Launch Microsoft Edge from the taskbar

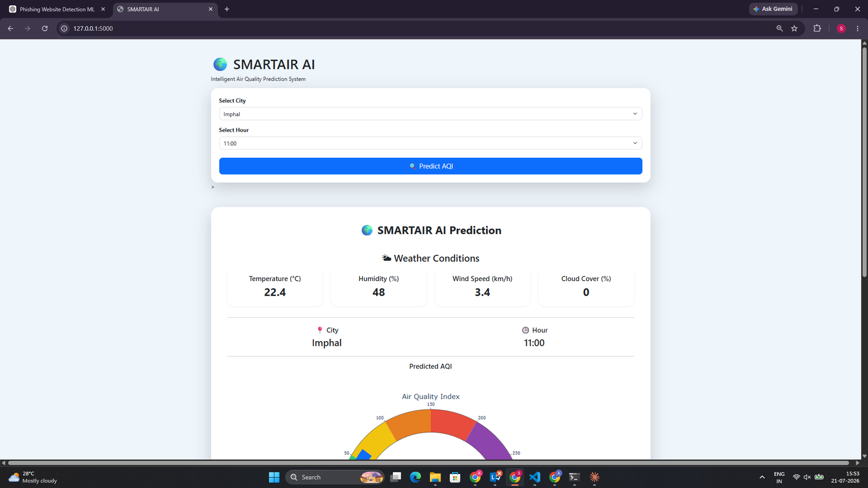point(416,477)
